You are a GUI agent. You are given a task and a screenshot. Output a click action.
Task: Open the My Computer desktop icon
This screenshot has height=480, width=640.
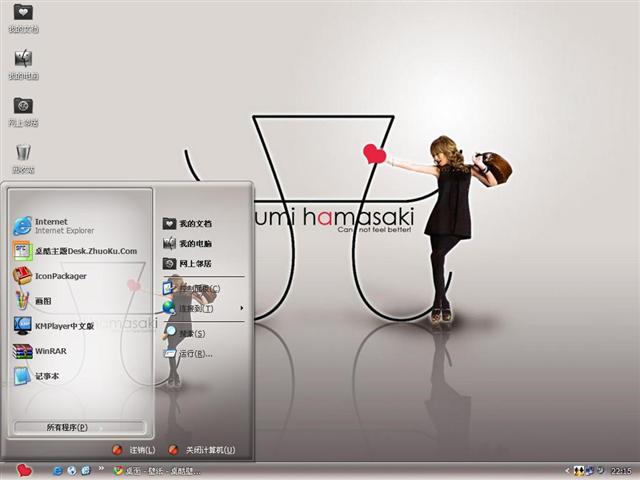pyautogui.click(x=23, y=64)
